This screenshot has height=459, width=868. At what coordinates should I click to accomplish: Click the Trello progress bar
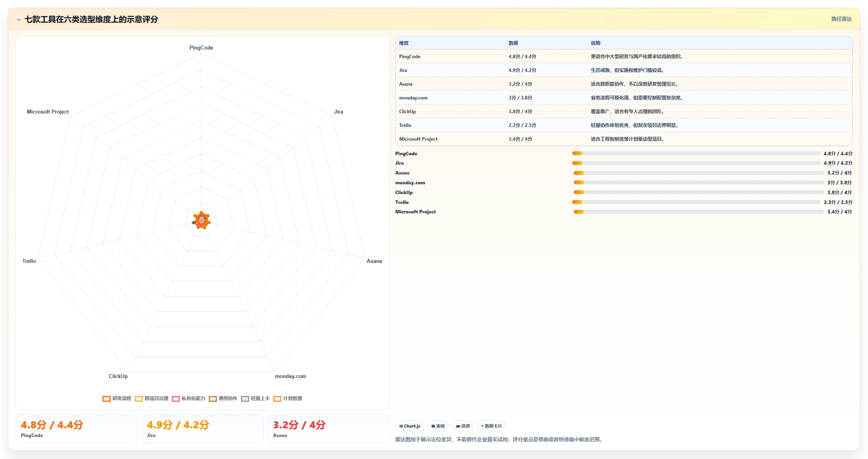point(696,202)
